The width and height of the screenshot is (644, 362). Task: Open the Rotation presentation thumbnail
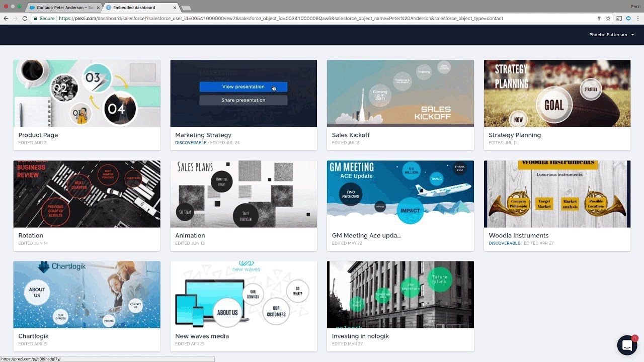(x=87, y=194)
